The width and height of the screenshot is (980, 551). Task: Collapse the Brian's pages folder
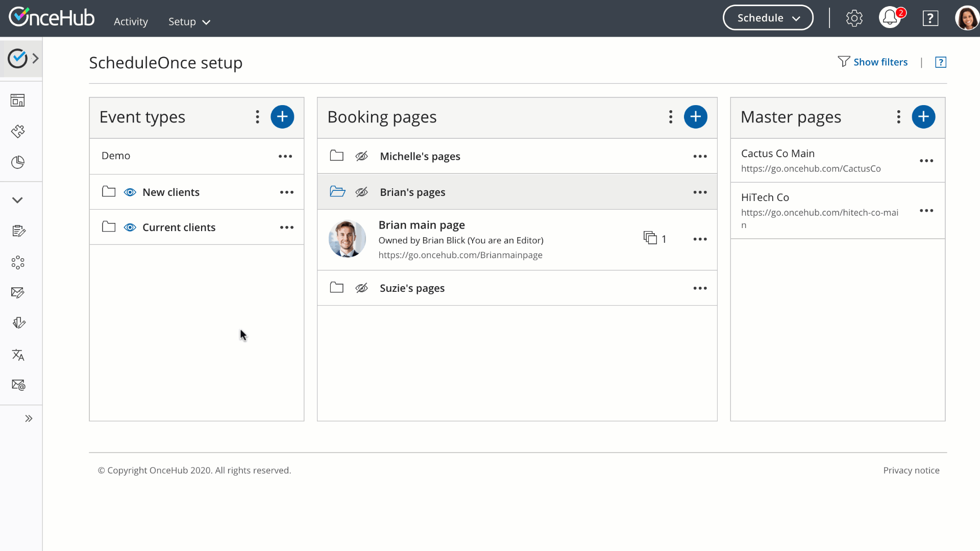pyautogui.click(x=337, y=192)
